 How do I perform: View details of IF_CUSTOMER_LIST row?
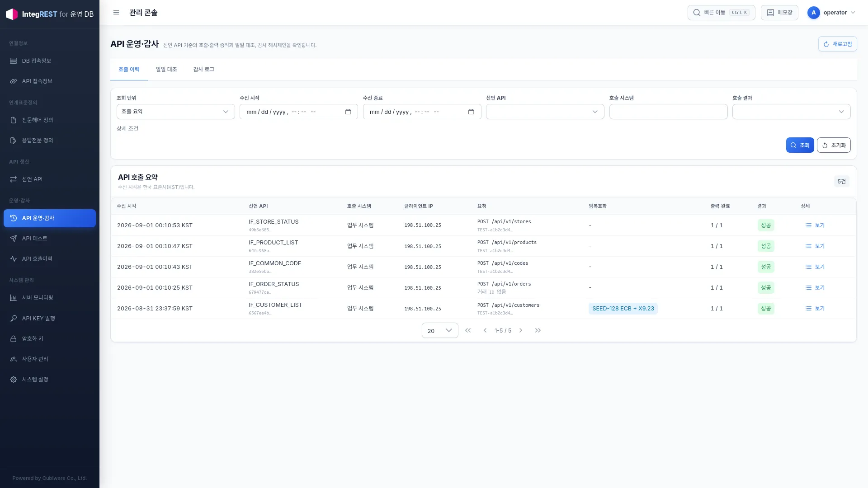tap(815, 308)
